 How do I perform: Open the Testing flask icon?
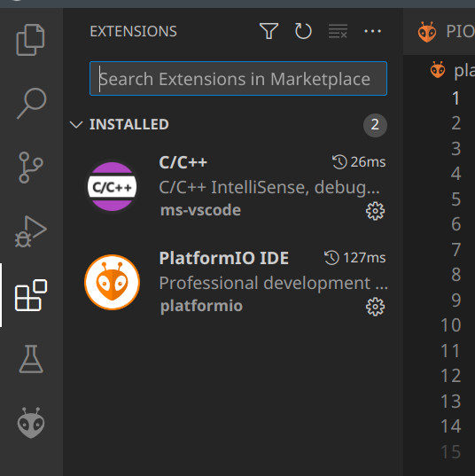[x=31, y=359]
